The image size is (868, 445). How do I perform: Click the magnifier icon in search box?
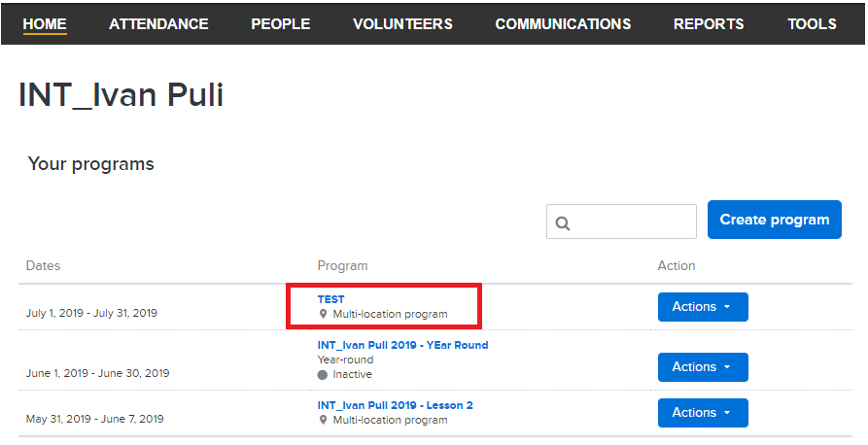563,223
